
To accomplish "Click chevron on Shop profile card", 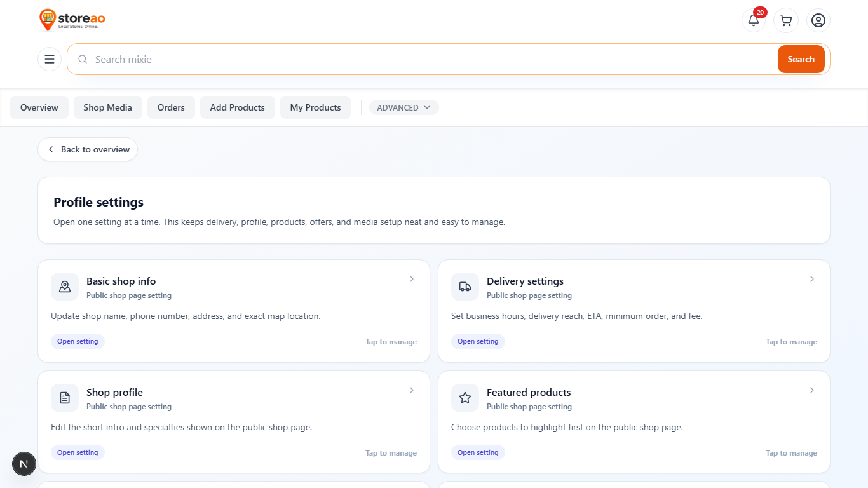I will point(412,390).
